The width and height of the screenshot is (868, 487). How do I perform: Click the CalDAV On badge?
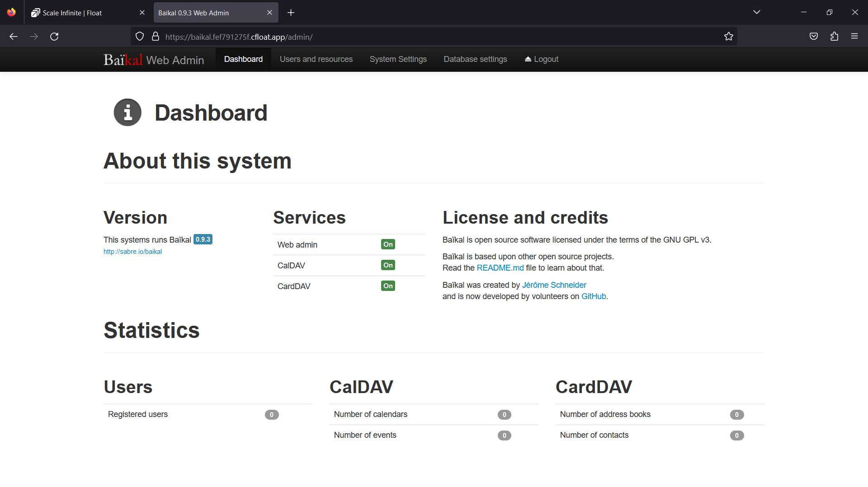388,265
